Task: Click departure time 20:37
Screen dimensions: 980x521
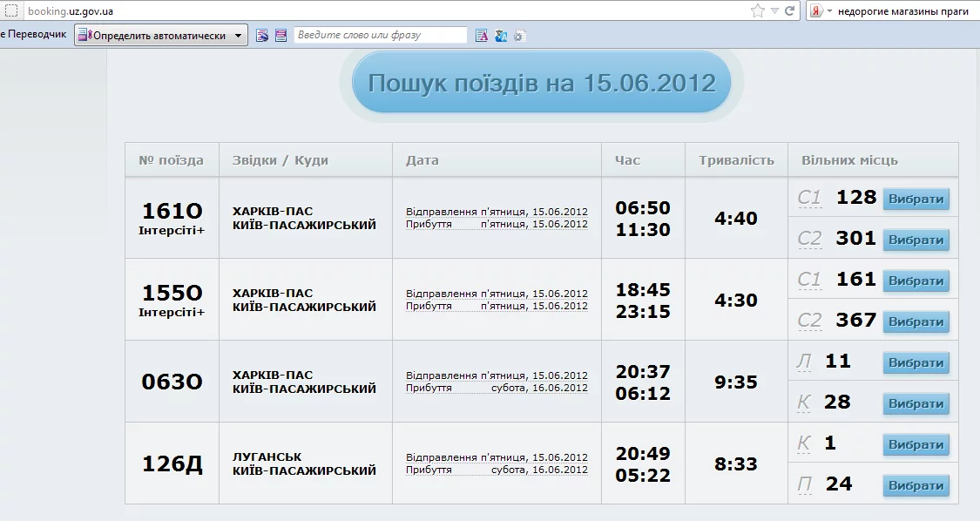Action: (x=643, y=371)
